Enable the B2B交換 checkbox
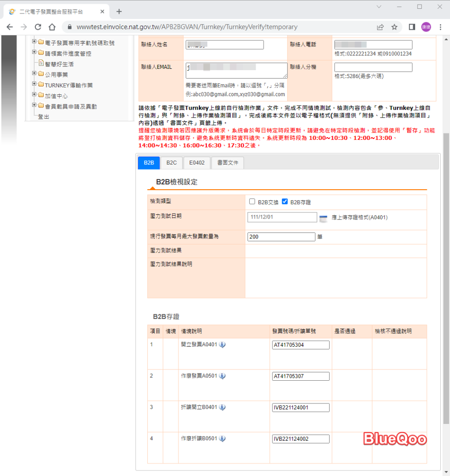 252,202
